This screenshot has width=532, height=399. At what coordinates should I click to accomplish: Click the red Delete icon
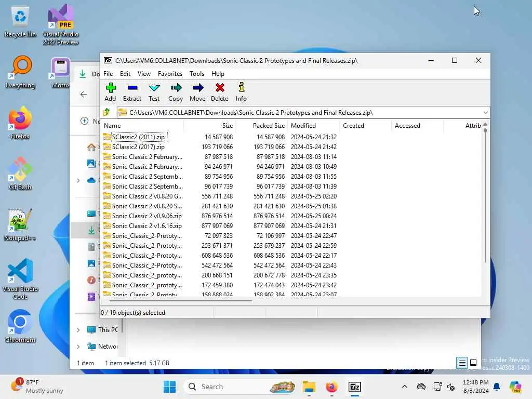point(220,92)
